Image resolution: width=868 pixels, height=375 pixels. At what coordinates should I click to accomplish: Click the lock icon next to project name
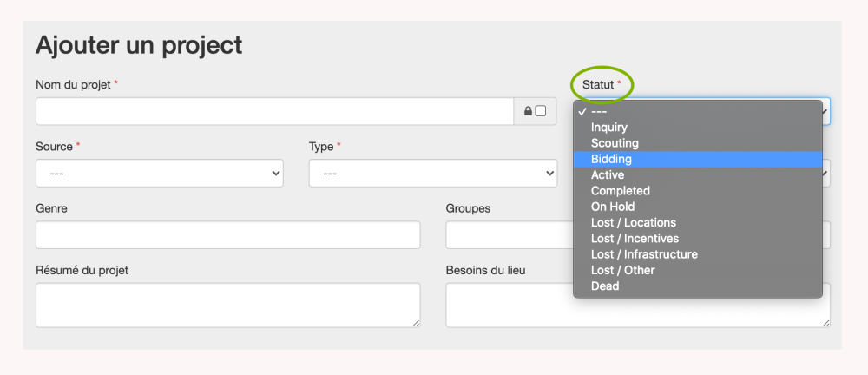click(527, 111)
